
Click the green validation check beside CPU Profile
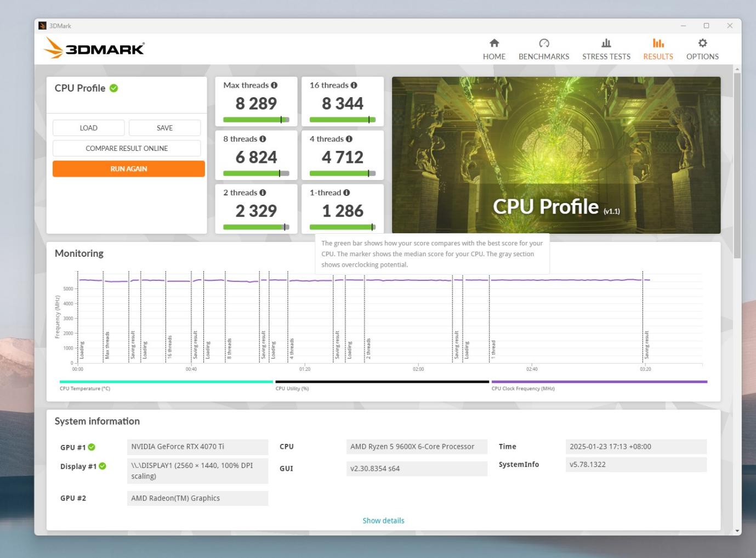114,88
